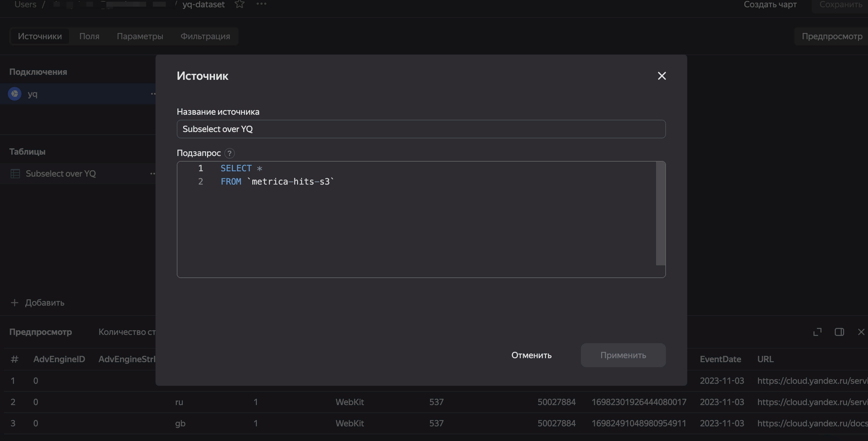Click the plus icon next to Добавить
868x441 pixels.
14,303
